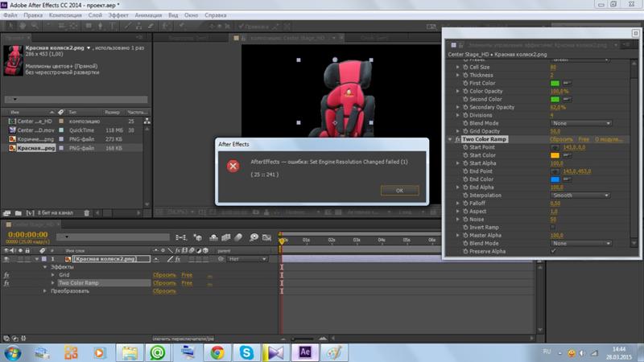Open the Interpolation Smooth dropdown
Screen dimensions: 644x362
[580, 195]
